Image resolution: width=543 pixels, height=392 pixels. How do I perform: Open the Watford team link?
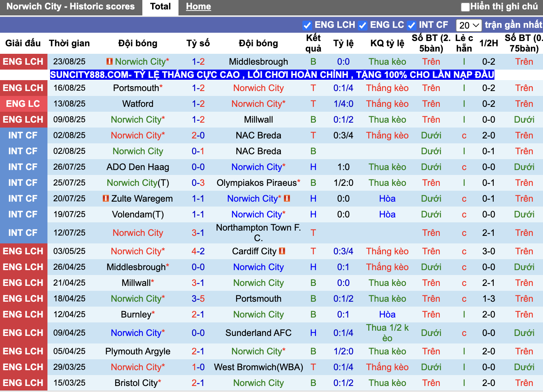point(138,104)
